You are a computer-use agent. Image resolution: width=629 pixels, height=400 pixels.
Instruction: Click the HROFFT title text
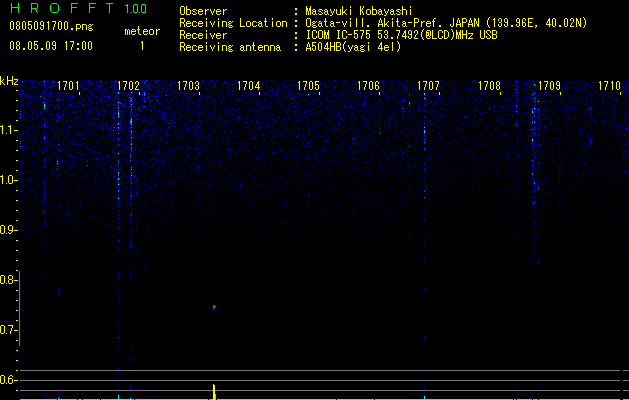point(62,8)
